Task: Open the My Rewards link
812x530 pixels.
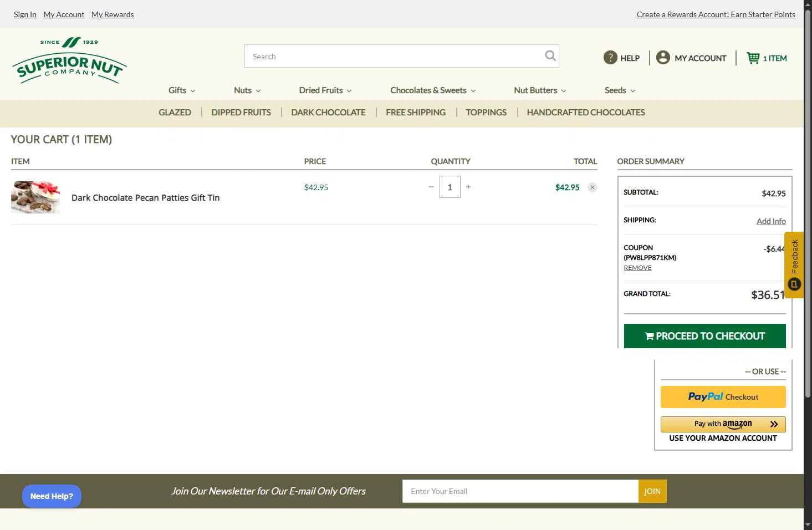Action: click(113, 14)
